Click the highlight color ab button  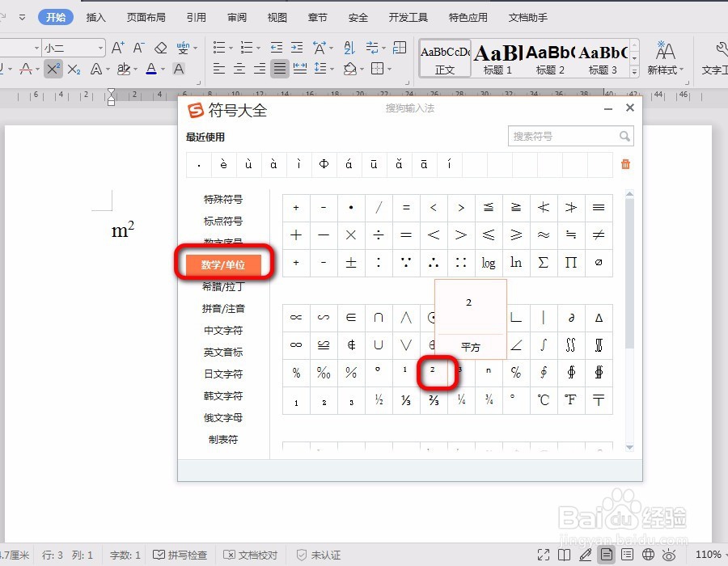124,69
